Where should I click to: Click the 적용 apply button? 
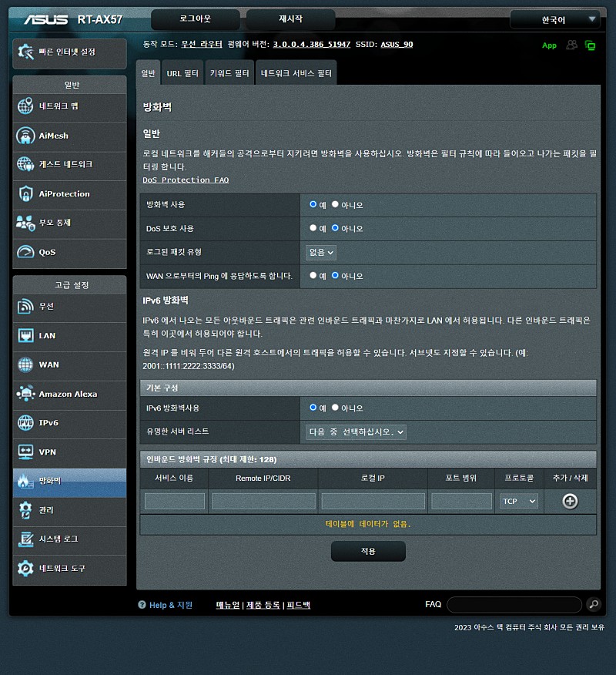(x=368, y=551)
